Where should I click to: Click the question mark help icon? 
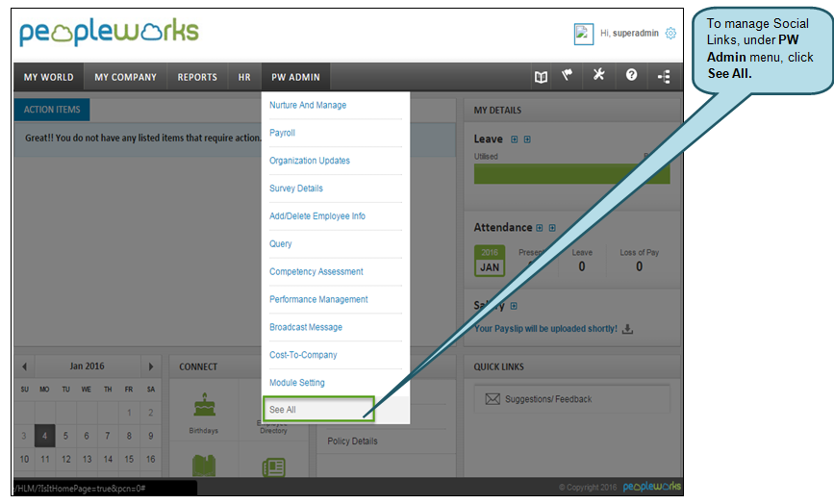[631, 77]
